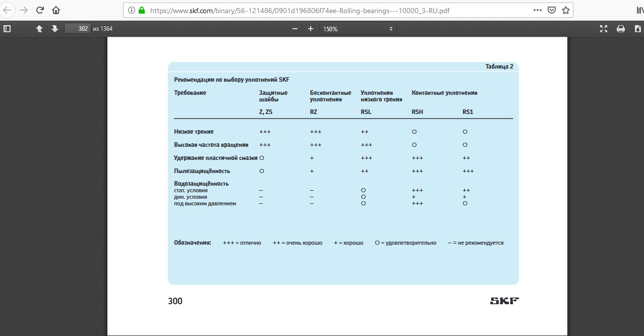Go forward in browser history

[23, 10]
